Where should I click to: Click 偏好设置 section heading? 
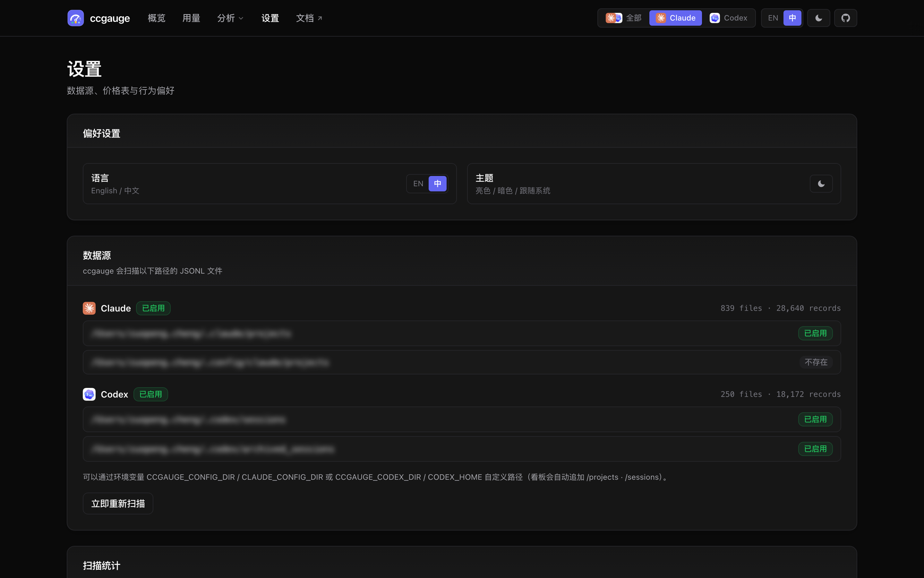point(102,133)
